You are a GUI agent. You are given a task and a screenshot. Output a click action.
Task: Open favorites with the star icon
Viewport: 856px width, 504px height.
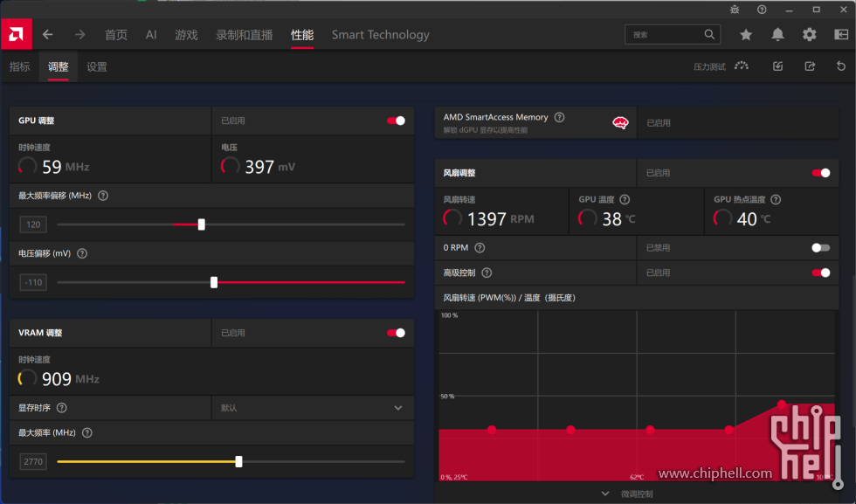click(746, 34)
